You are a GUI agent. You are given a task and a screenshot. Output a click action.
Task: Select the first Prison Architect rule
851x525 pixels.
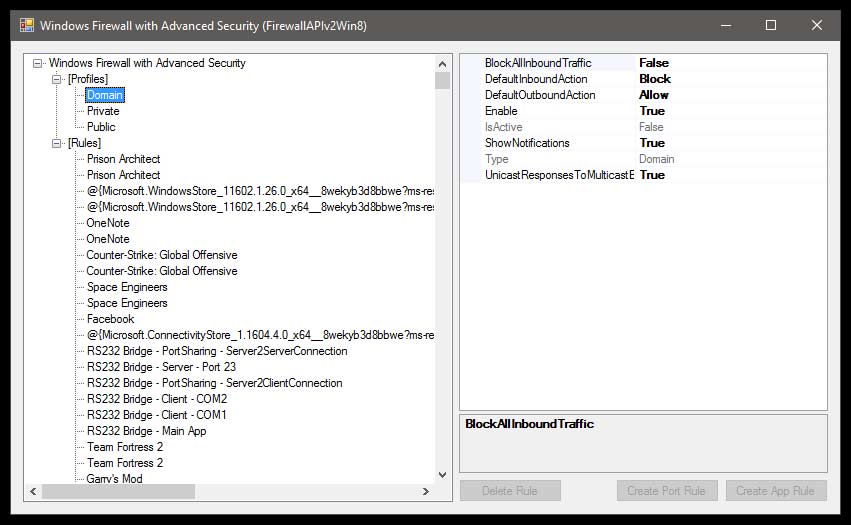124,159
